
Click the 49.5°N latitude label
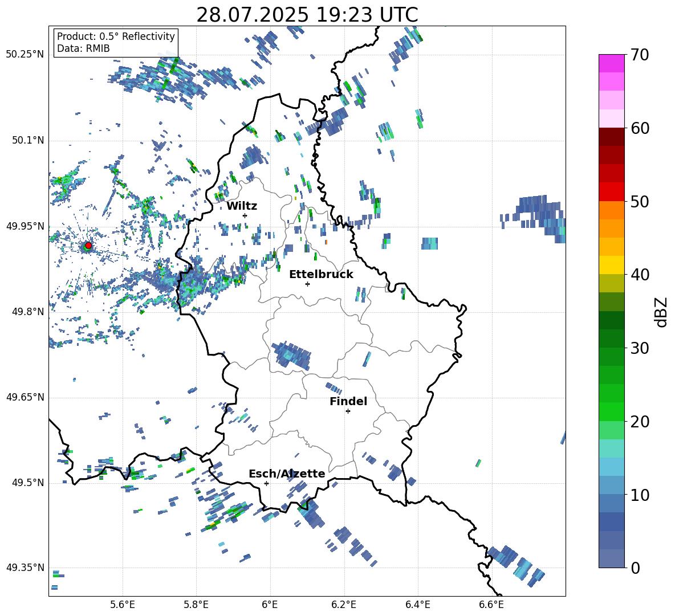tap(27, 483)
